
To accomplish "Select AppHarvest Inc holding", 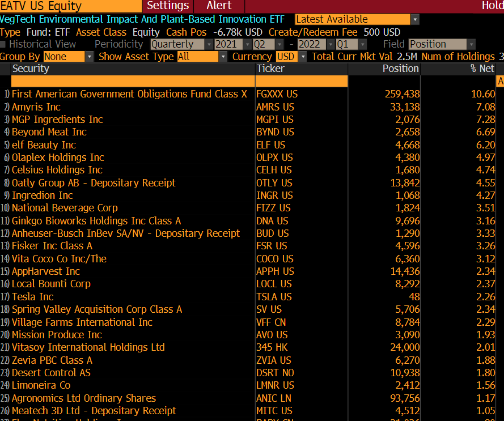I will coord(46,271).
